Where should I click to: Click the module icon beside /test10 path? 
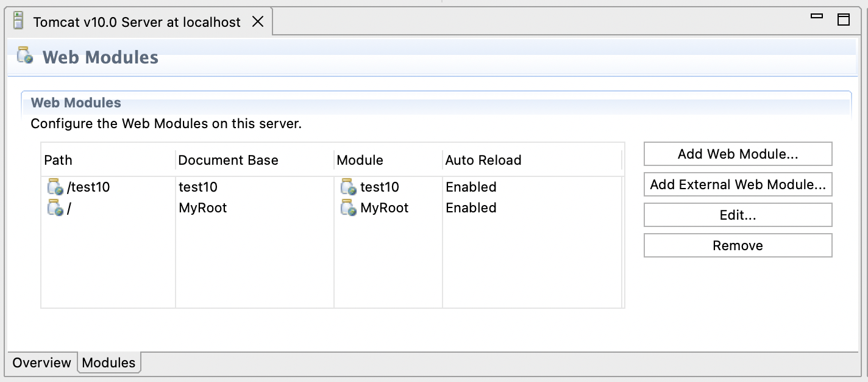click(55, 187)
